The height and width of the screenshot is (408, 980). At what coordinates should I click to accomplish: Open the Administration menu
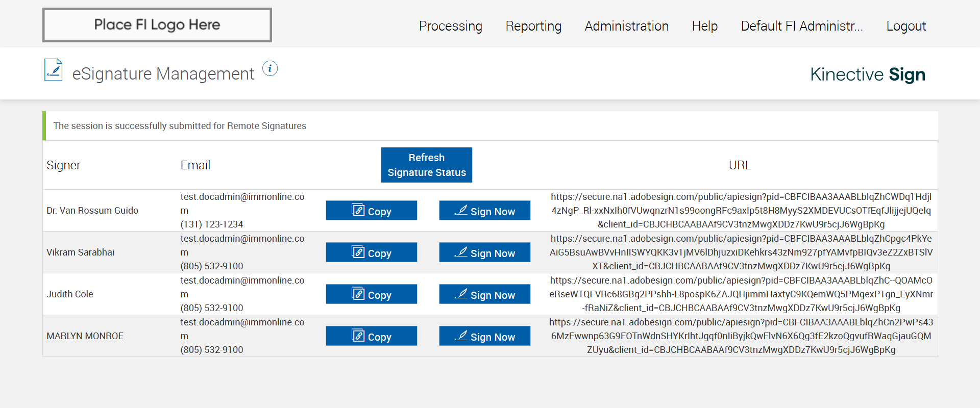coord(626,26)
